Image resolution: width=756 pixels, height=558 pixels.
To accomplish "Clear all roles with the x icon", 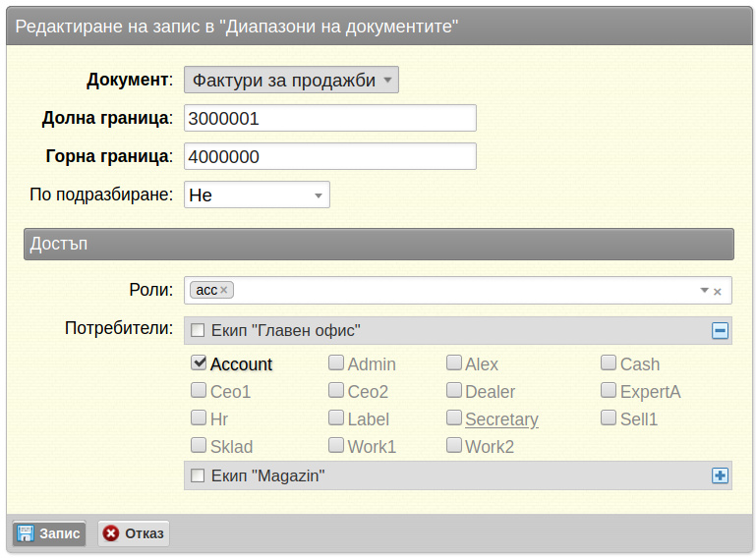I will 718,291.
